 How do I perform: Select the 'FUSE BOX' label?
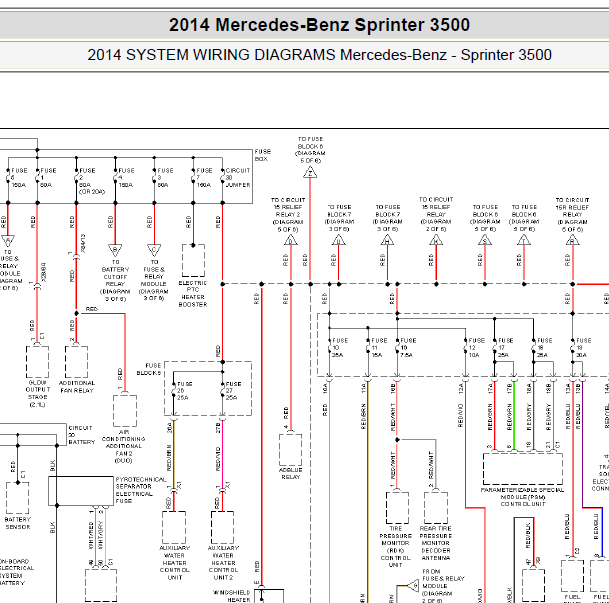[263, 155]
